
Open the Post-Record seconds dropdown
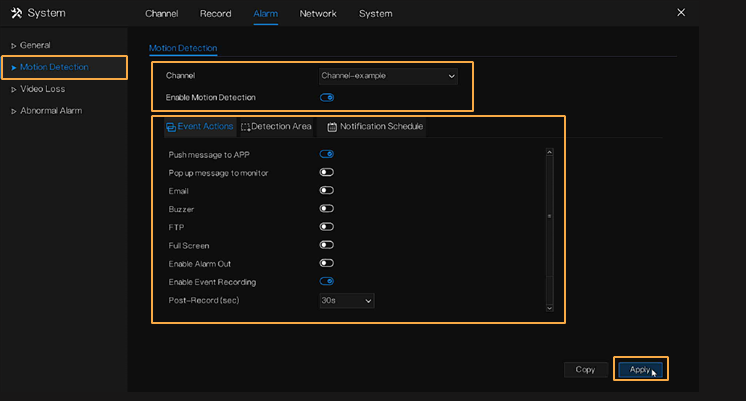[346, 300]
